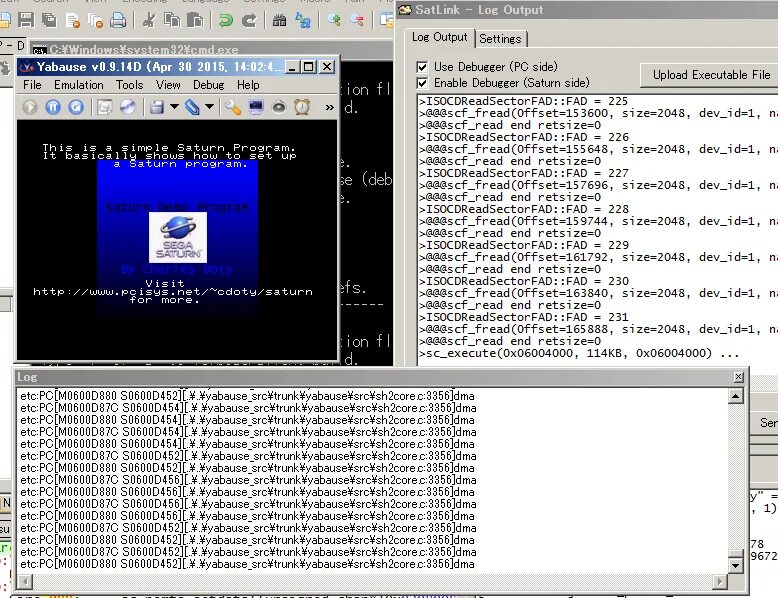
Task: Click the Log panel scrollbar up arrow
Action: [x=735, y=396]
